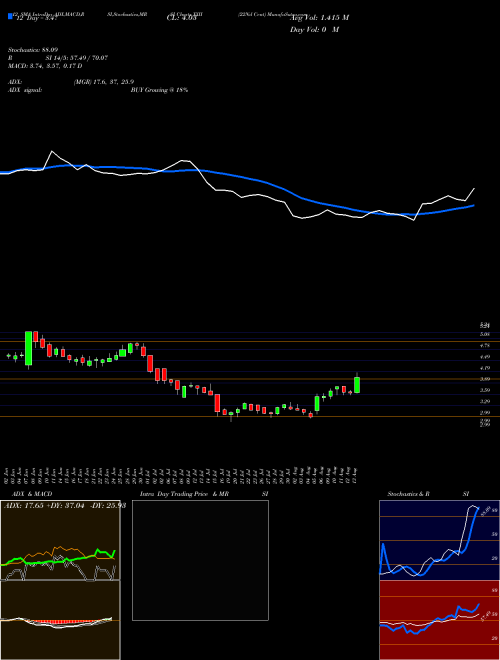Click the 'Intra Day Trading Price & MR' title

click(184, 494)
